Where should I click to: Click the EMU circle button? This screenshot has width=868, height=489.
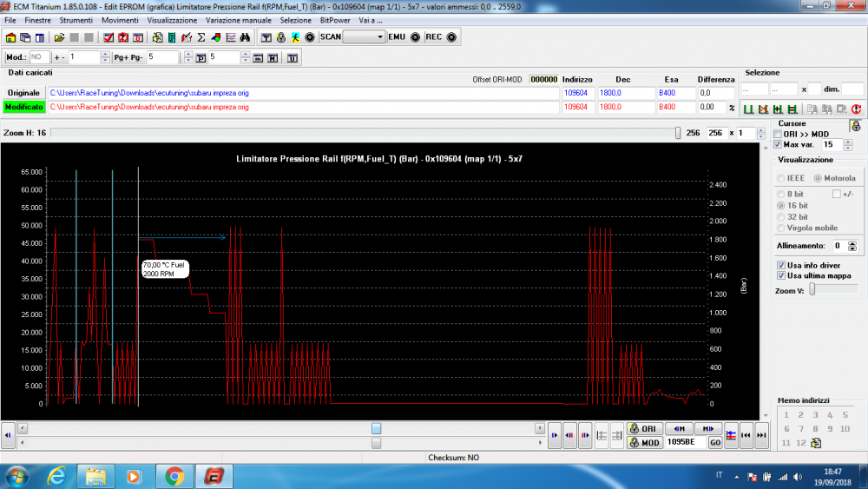(x=415, y=37)
